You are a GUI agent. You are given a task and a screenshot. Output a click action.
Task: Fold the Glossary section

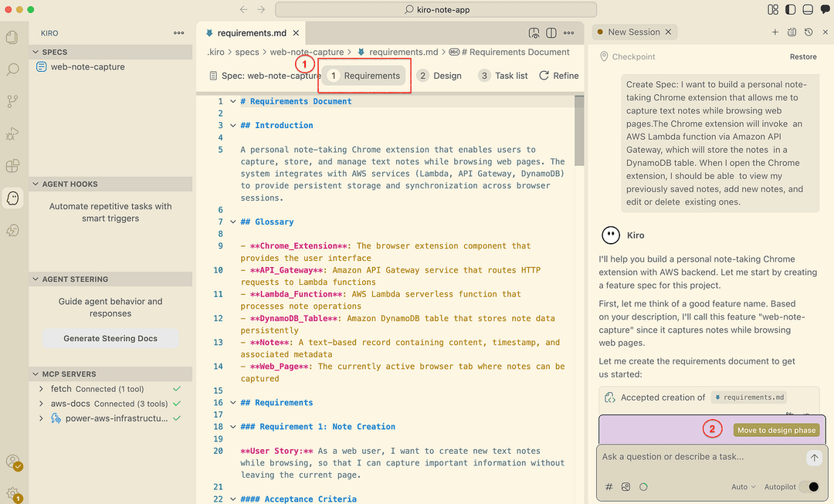(232, 222)
